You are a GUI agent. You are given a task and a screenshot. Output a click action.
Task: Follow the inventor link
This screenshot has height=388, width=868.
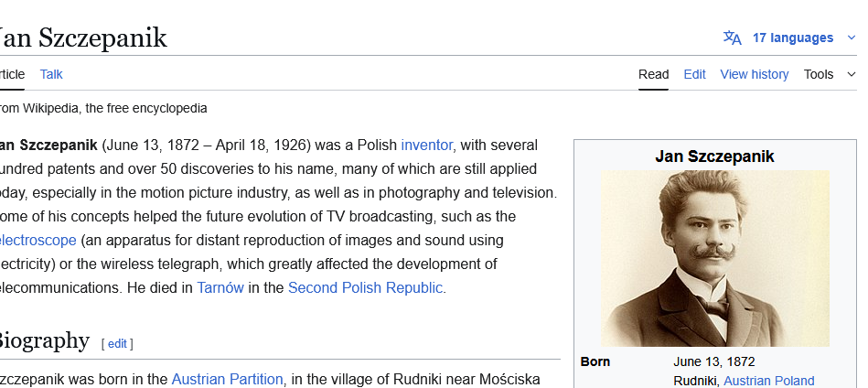(x=427, y=145)
